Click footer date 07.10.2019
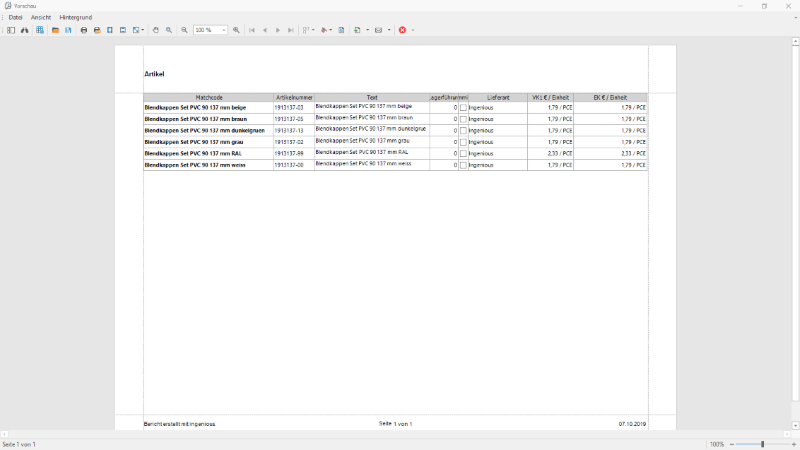The height and width of the screenshot is (450, 800). tap(632, 424)
